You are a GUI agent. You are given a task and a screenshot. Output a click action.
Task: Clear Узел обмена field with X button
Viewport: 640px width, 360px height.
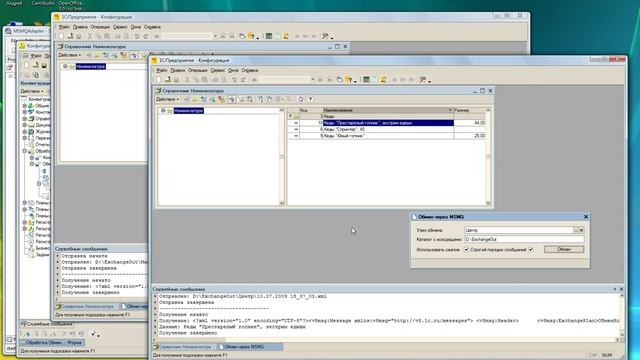point(582,230)
